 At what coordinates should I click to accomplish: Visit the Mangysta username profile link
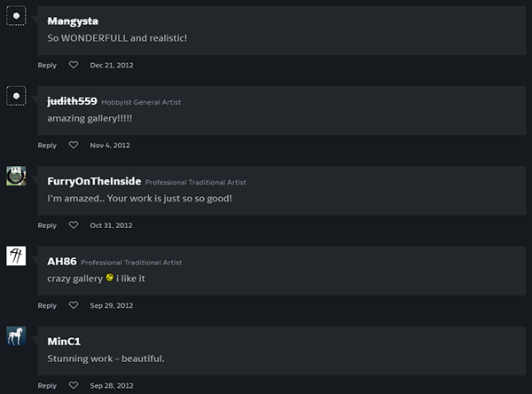[x=73, y=20]
